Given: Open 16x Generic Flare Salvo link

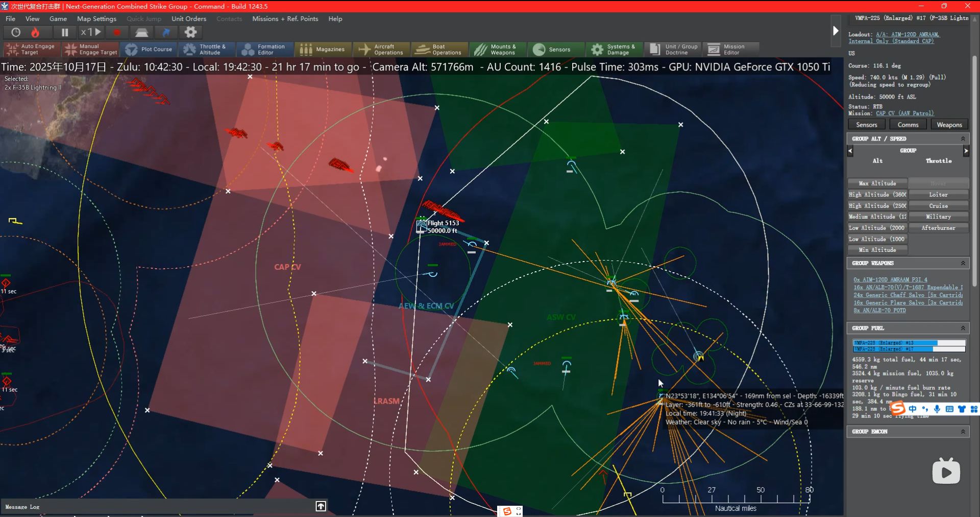Looking at the screenshot, I should tap(908, 302).
